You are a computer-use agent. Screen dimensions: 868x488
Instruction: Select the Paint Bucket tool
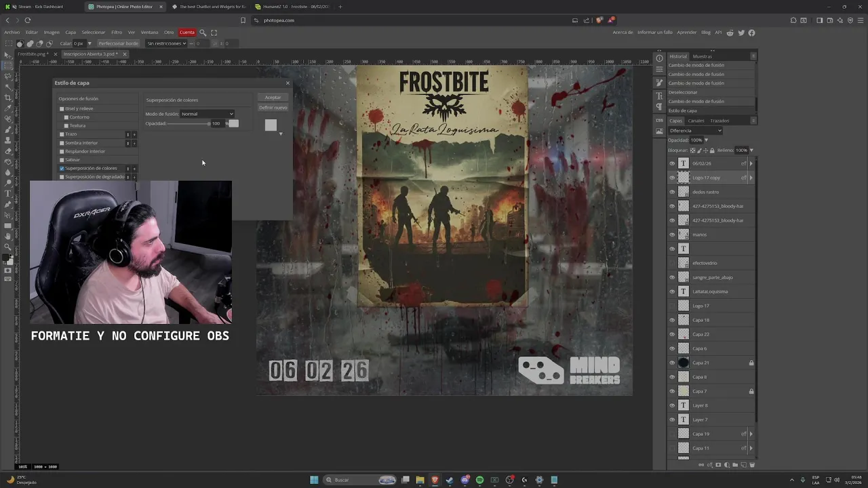tap(7, 161)
